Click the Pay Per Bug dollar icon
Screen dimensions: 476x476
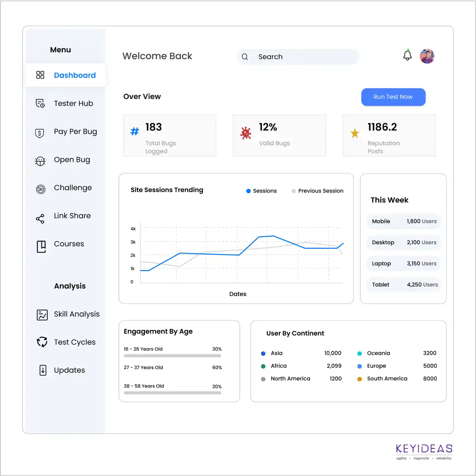[x=40, y=131]
